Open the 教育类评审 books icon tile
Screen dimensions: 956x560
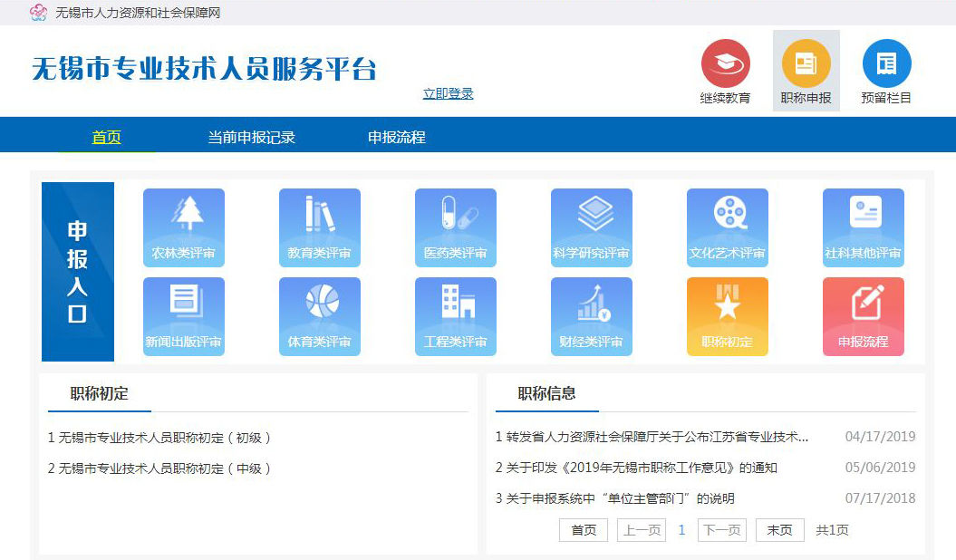[x=320, y=228]
